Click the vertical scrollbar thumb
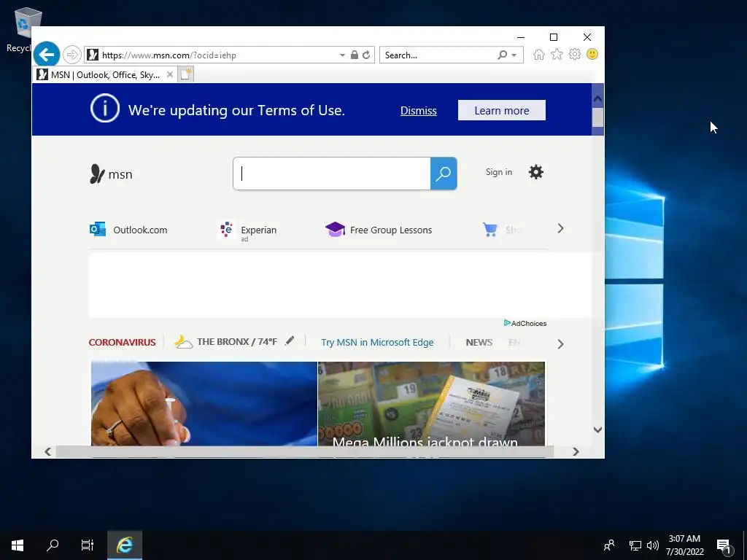747x560 pixels. click(x=597, y=117)
